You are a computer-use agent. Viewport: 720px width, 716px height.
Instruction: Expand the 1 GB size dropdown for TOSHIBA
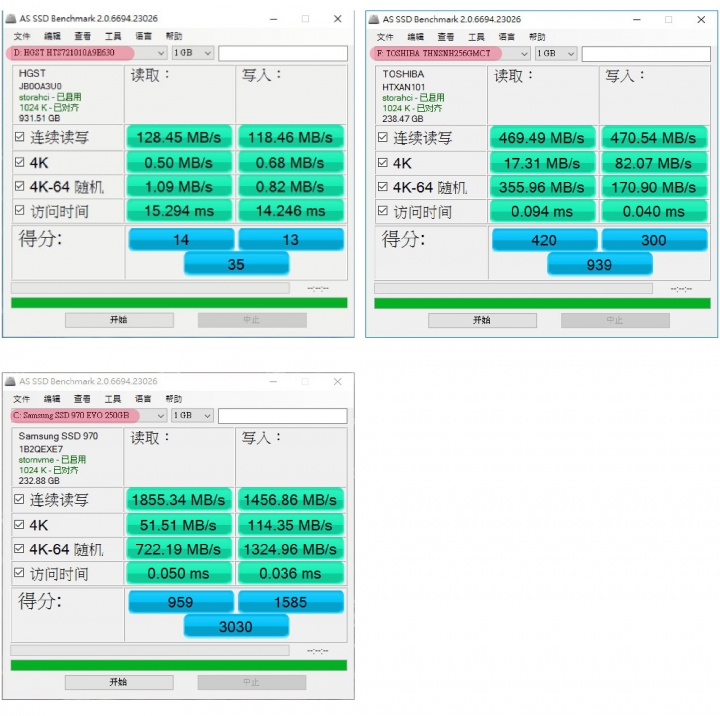556,54
